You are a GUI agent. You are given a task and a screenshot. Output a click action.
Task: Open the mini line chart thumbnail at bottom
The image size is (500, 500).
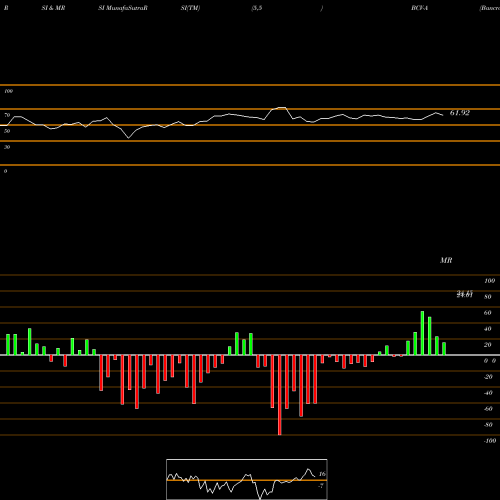coord(247,479)
